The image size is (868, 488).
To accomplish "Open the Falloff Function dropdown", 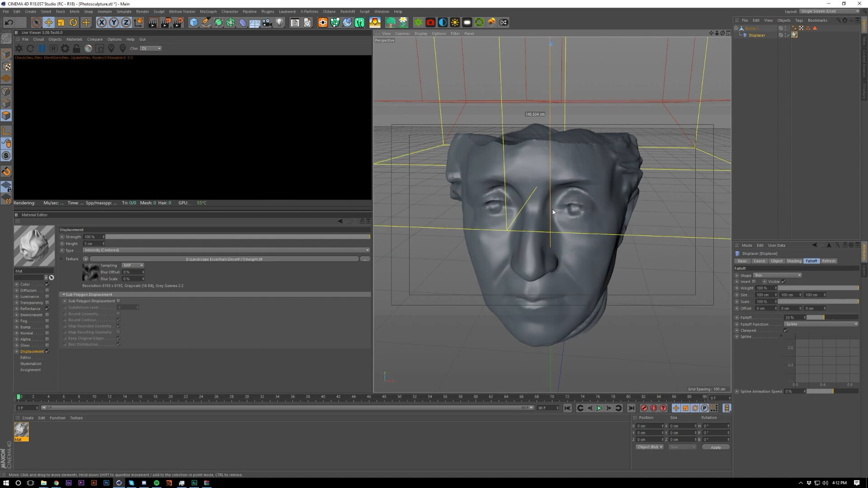I will [x=821, y=324].
